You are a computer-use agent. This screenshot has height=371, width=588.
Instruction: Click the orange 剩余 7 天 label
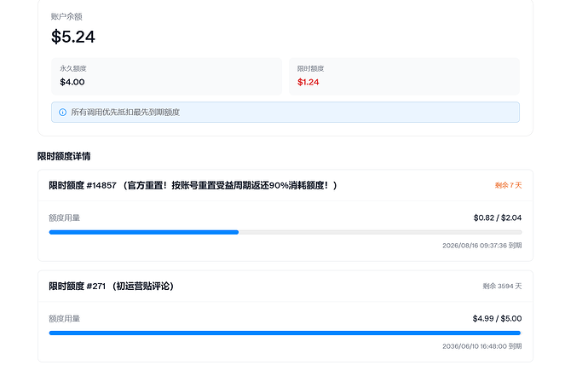(508, 185)
